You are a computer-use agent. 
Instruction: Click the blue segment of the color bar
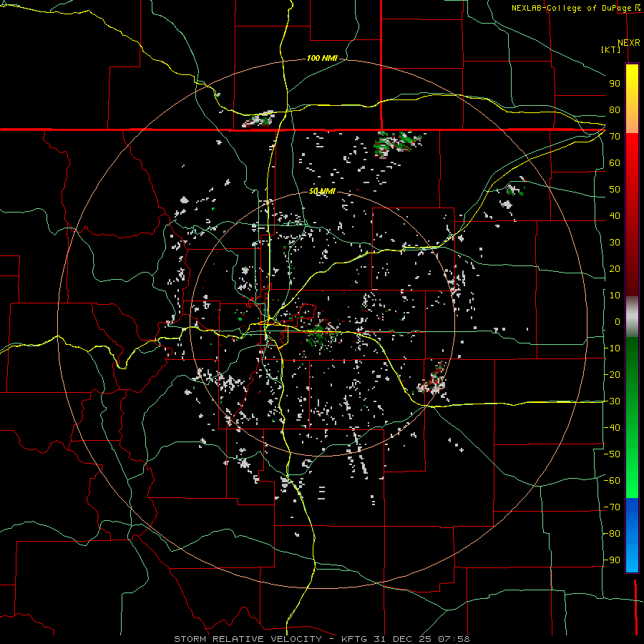(632, 535)
